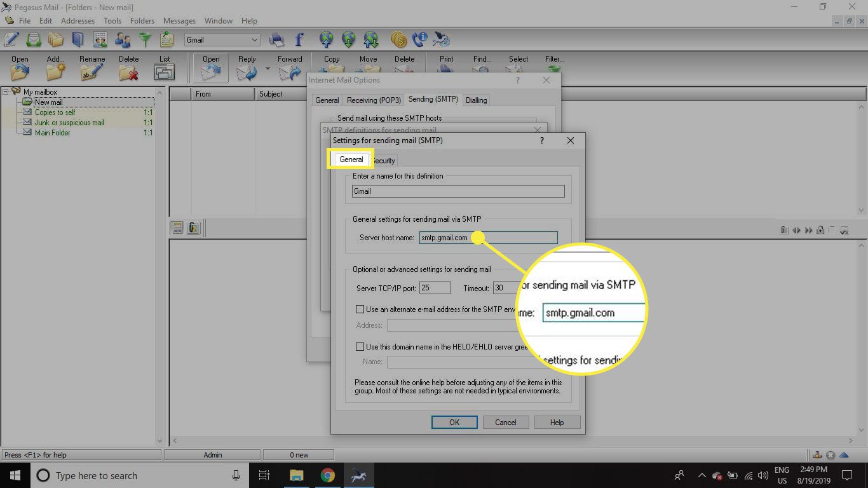Viewport: 868px width, 488px height.
Task: Expand the Reply options dropdown arrow
Action: click(x=268, y=69)
